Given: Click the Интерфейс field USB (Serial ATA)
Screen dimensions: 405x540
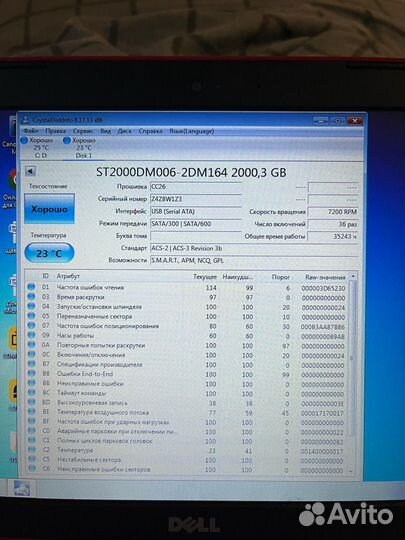Looking at the screenshot, I should coord(196,211).
